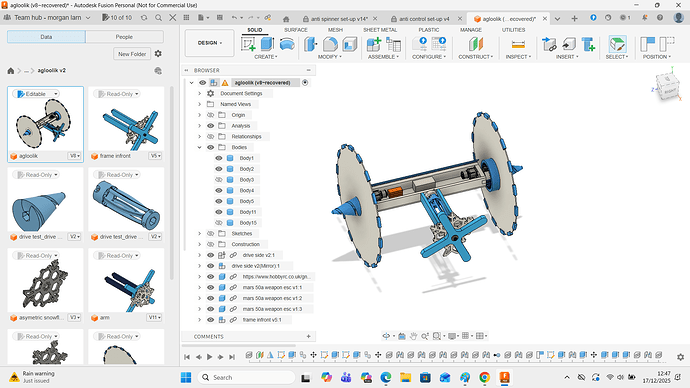Click the notifications bell icon
690x388 pixels.
645,18
